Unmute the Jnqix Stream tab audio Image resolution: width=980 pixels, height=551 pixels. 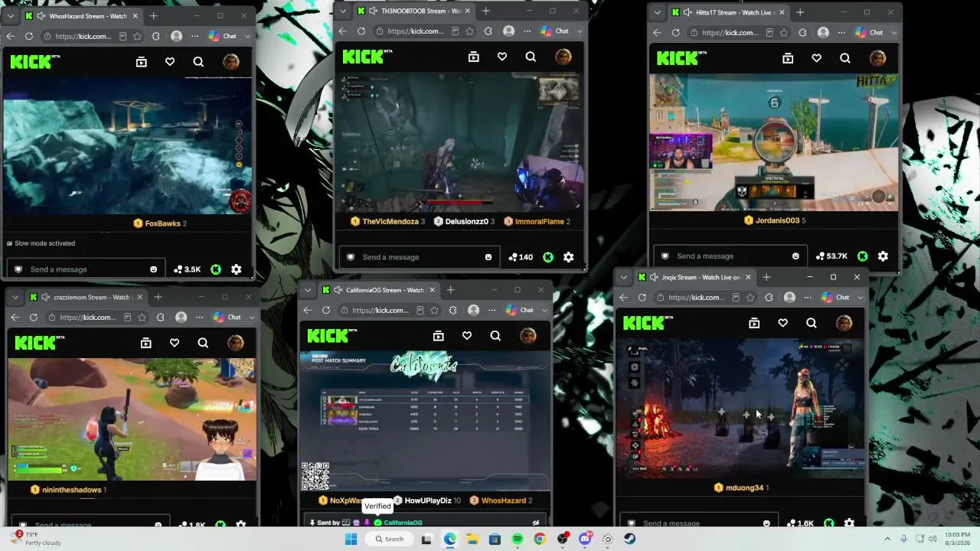(654, 277)
